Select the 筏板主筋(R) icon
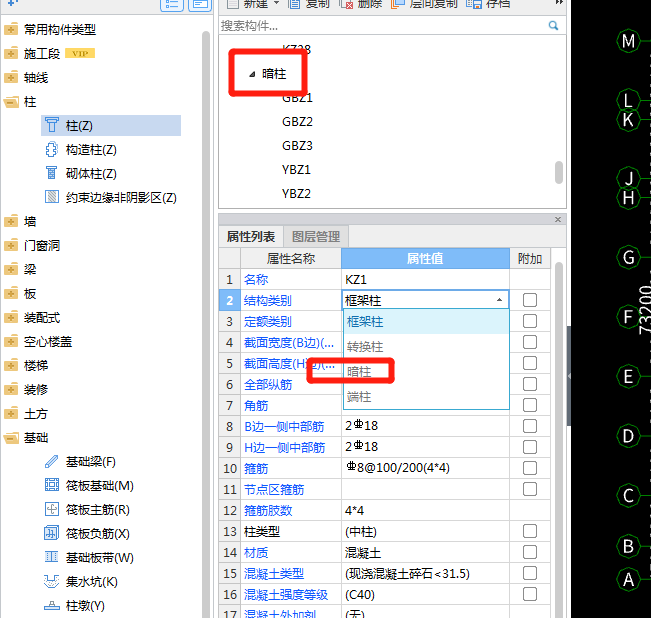Viewport: 651px width, 618px height. pyautogui.click(x=51, y=509)
